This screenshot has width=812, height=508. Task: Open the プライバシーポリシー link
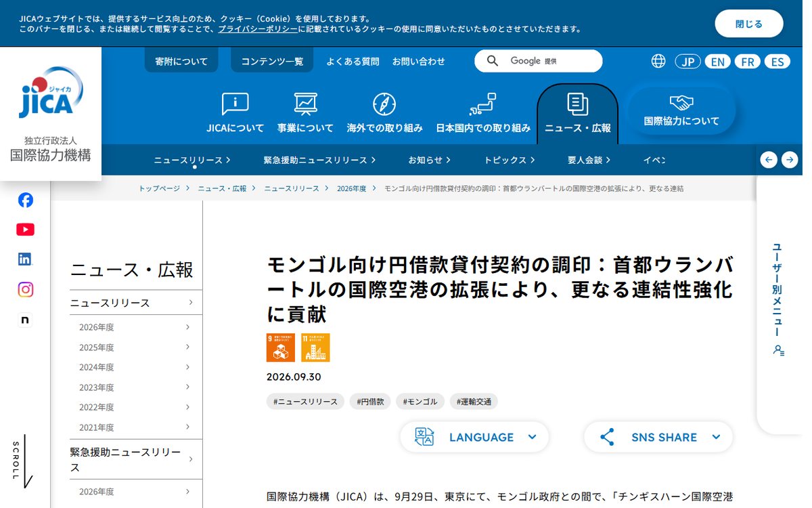click(x=258, y=29)
